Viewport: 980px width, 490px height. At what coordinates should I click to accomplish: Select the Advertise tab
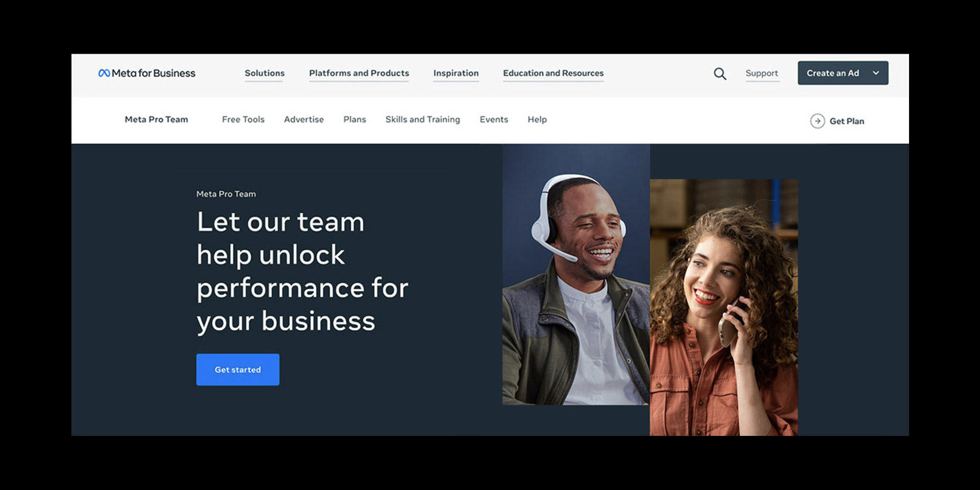[x=304, y=119]
